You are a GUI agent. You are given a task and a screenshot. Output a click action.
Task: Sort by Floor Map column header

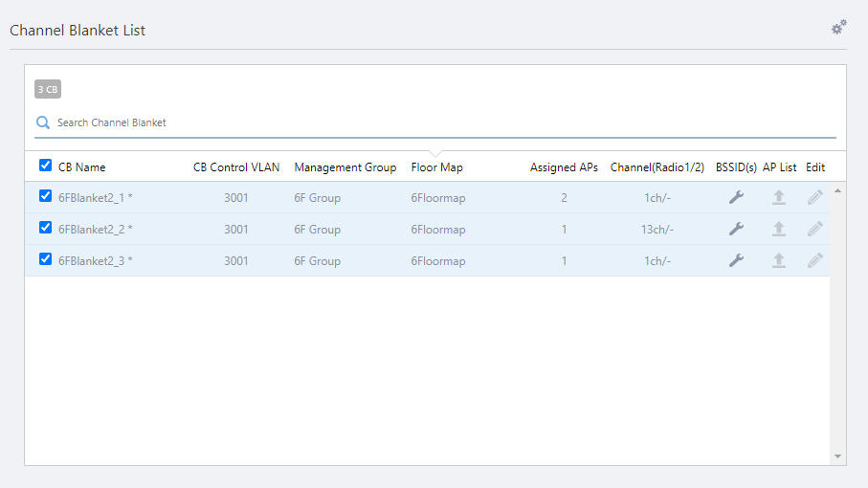436,167
